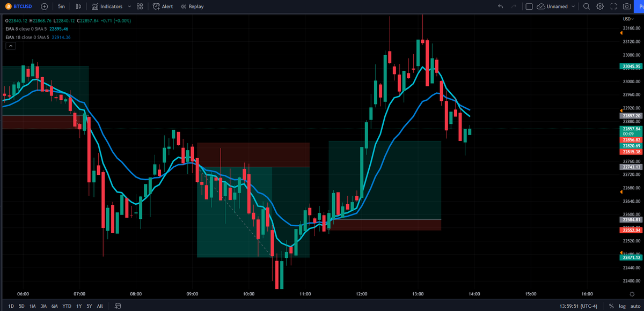Open the indicator templates grid icon
644x311 pixels.
(140, 6)
